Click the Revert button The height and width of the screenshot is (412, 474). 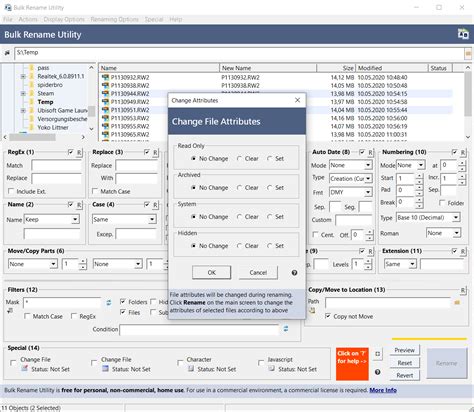pos(404,375)
